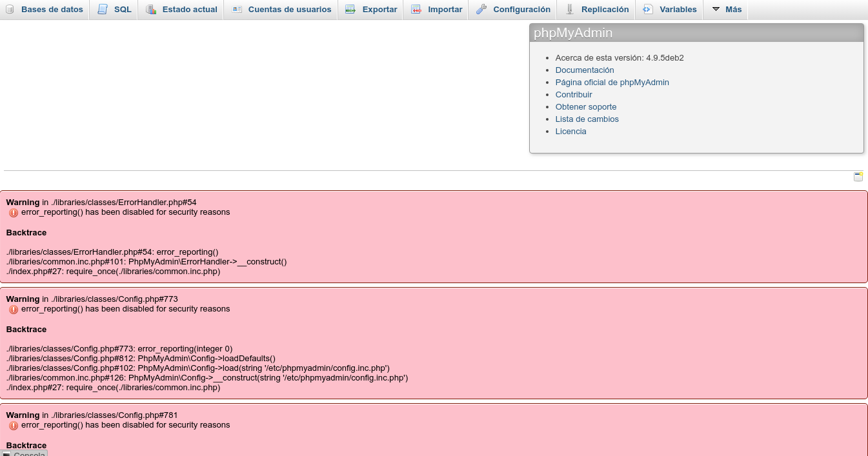Click Config.php#773 warning heading
868x456 pixels.
coord(92,299)
